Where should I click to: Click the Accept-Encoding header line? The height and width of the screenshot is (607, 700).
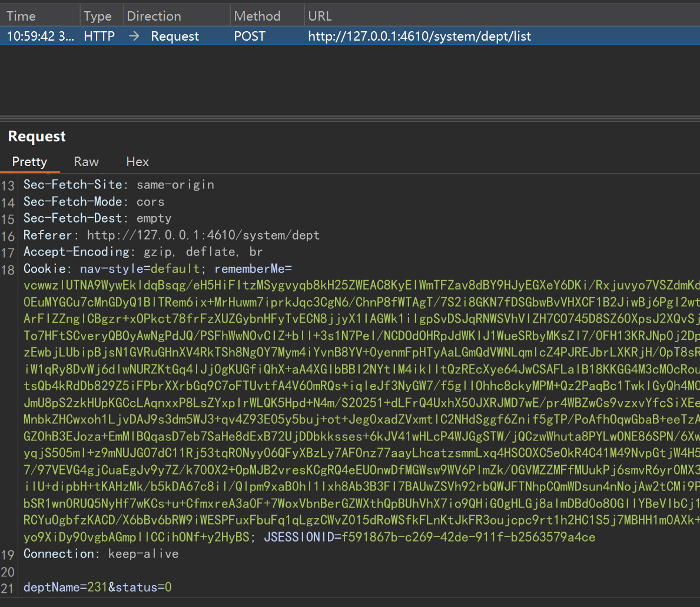coord(143,252)
